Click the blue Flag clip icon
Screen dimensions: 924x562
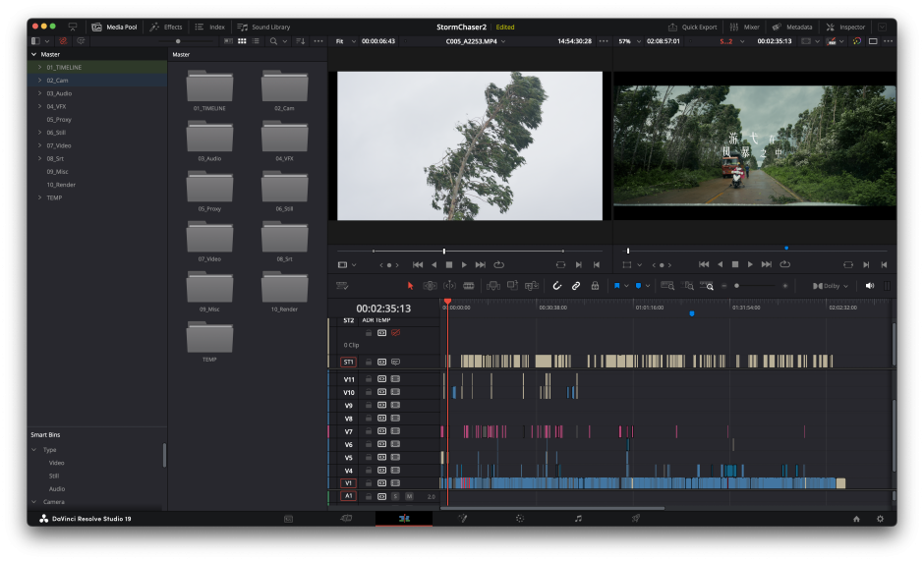point(617,286)
